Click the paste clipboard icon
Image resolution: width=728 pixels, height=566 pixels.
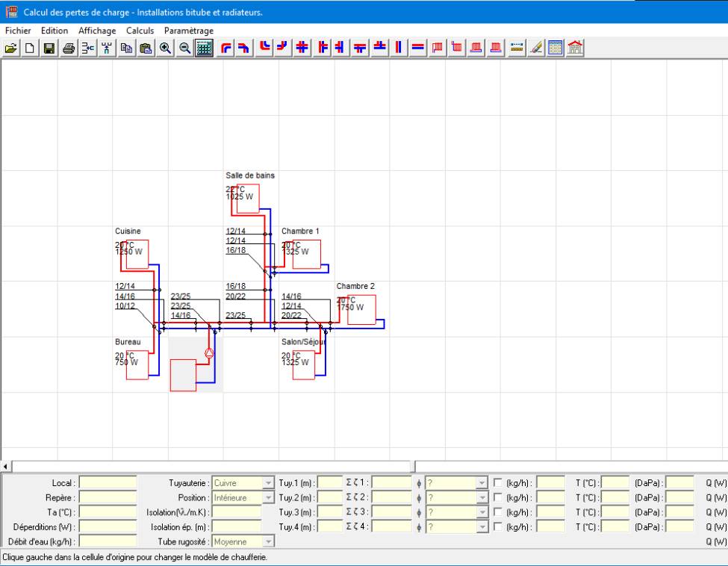tap(146, 48)
